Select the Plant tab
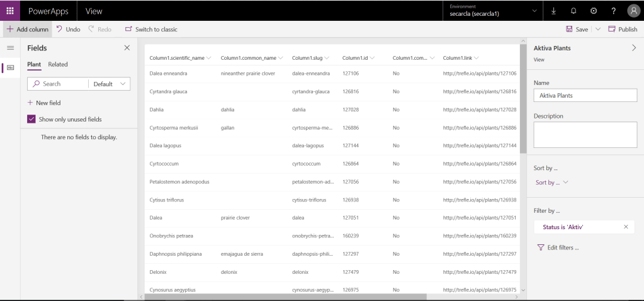Screen dimensions: 644x301 coord(34,64)
